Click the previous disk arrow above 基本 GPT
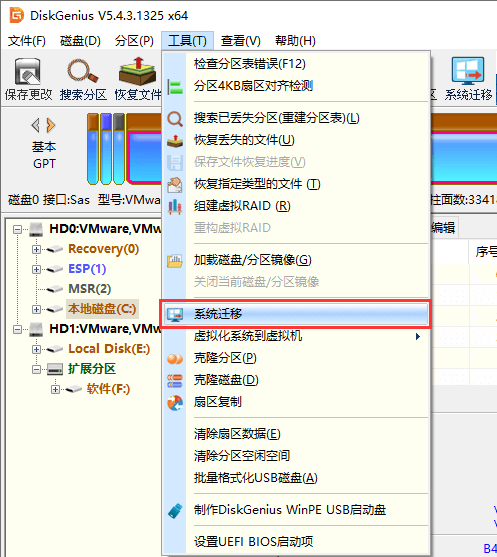The width and height of the screenshot is (497, 557). click(35, 125)
